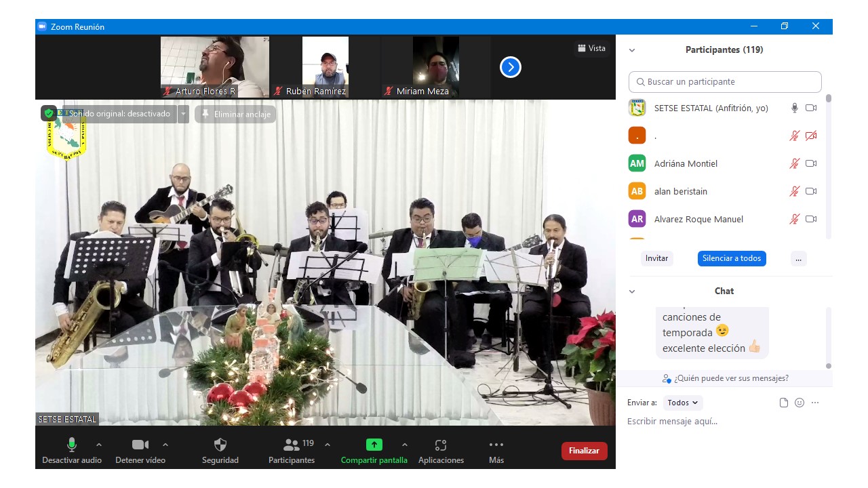Open video options arrow beside Detener vídeo
The width and height of the screenshot is (868, 488).
(165, 445)
